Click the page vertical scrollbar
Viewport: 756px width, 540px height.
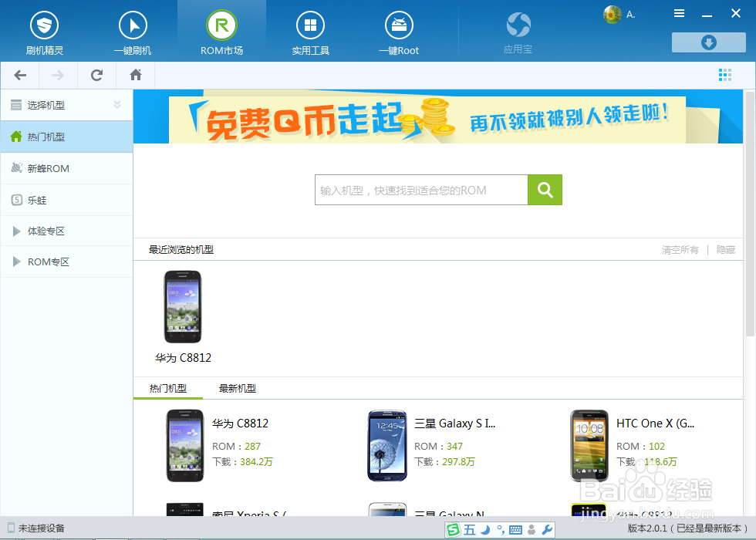(x=750, y=213)
